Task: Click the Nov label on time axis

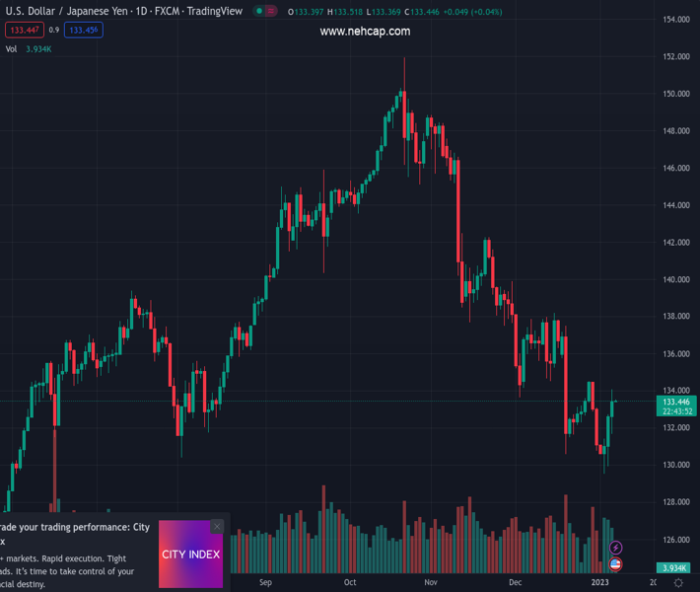Action: click(x=431, y=583)
